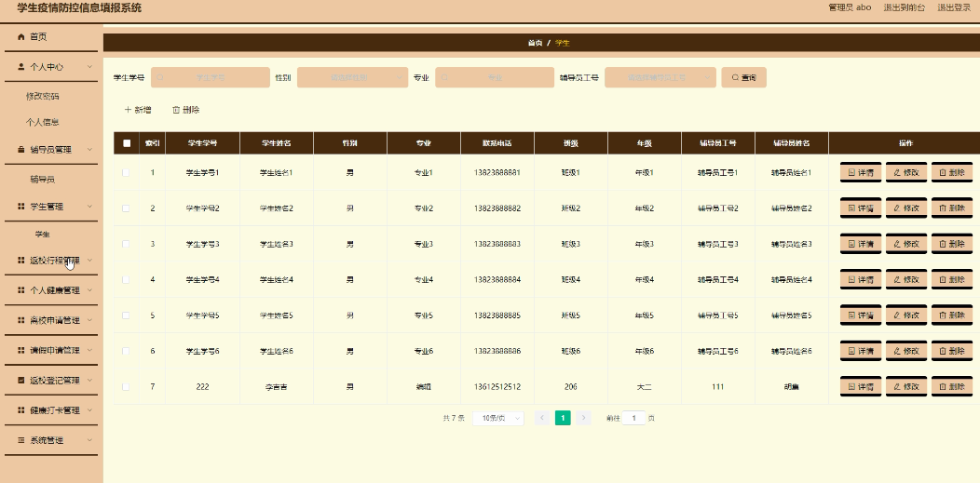
Task: Click the grid icon beside 离校申请管理
Action: [x=20, y=320]
